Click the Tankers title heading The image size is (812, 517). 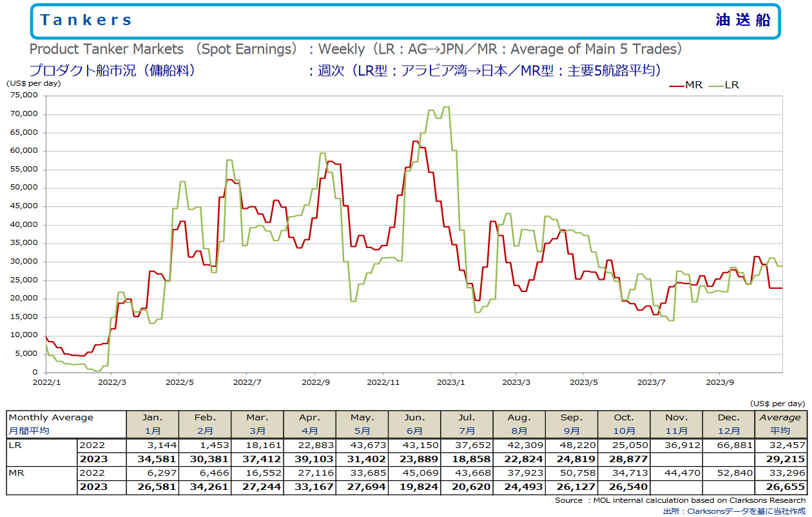(86, 20)
